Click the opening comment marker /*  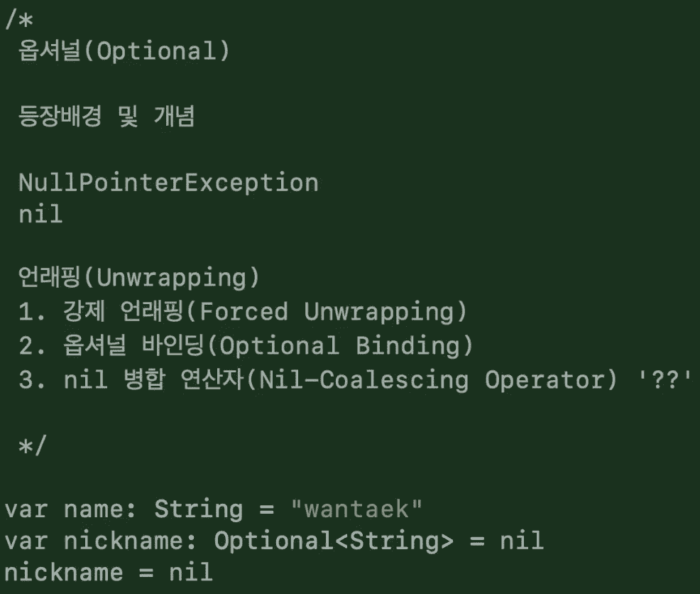click(19, 20)
